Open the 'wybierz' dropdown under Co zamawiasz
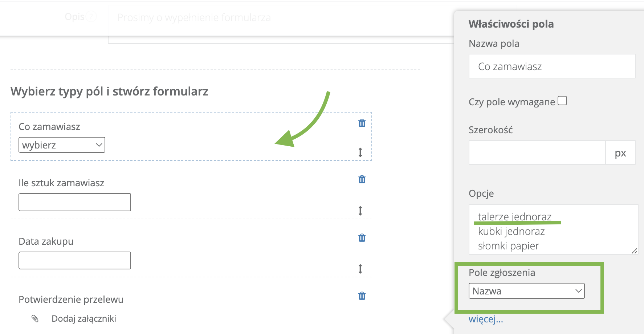Viewport: 644px width, 334px height. pyautogui.click(x=62, y=145)
